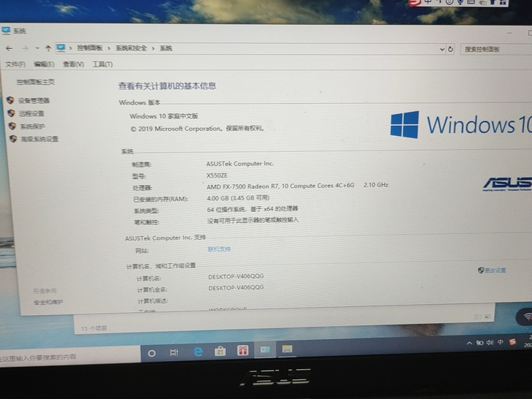Image resolution: width=532 pixels, height=399 pixels.
Task: Select 系统和安全 in the breadcrumb path
Action: (x=132, y=48)
